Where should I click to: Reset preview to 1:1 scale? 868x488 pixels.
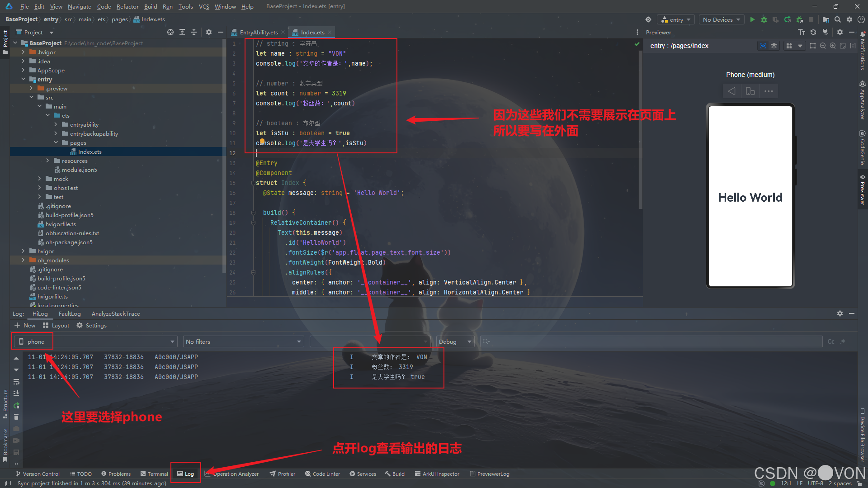(853, 46)
